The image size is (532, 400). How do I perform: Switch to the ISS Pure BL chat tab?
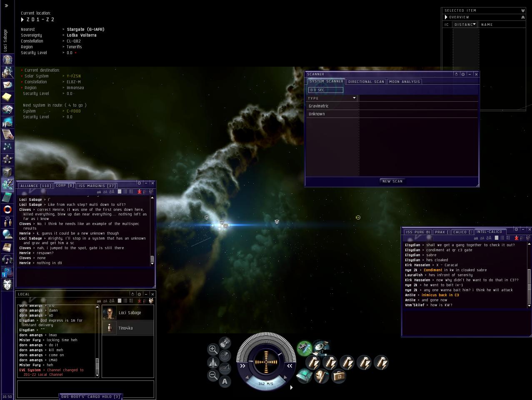[x=418, y=232]
